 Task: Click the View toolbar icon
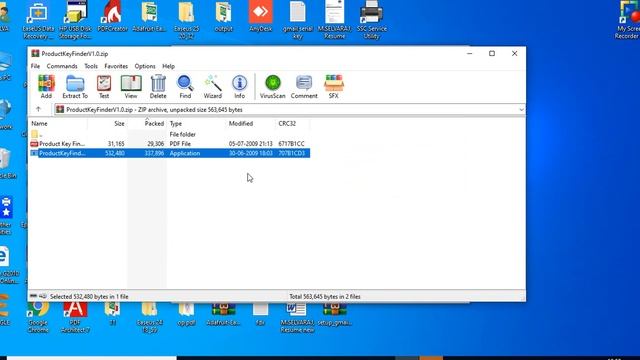pyautogui.click(x=131, y=87)
